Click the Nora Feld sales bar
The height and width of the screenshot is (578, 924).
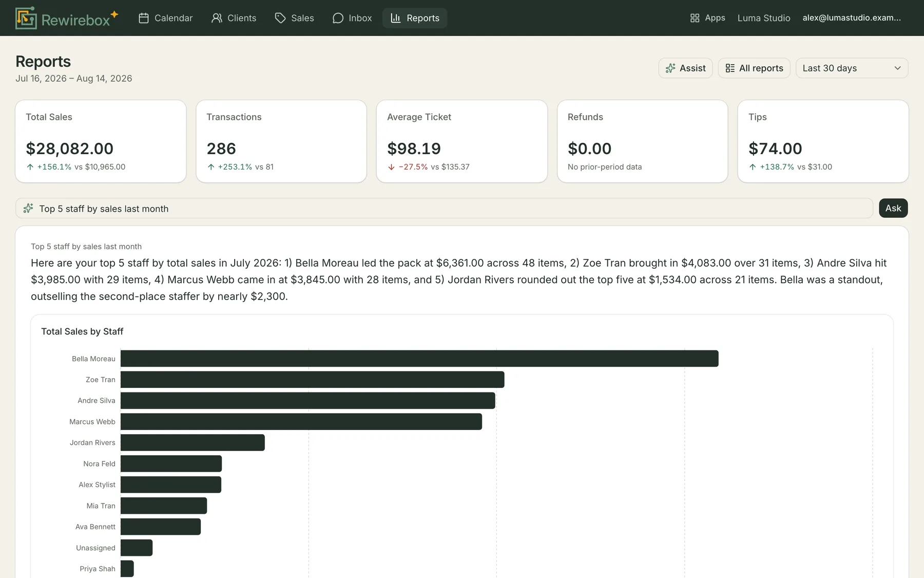pyautogui.click(x=171, y=463)
